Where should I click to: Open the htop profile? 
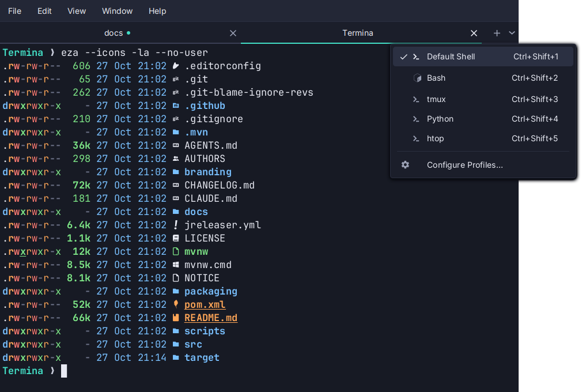coord(483,138)
